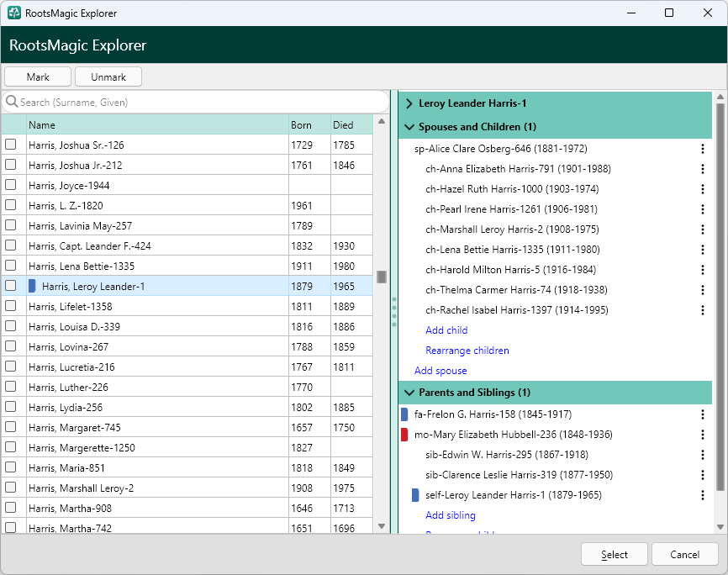728x575 pixels.
Task: Open options menu for self-Leroy Leander Harris-1
Action: pos(703,495)
